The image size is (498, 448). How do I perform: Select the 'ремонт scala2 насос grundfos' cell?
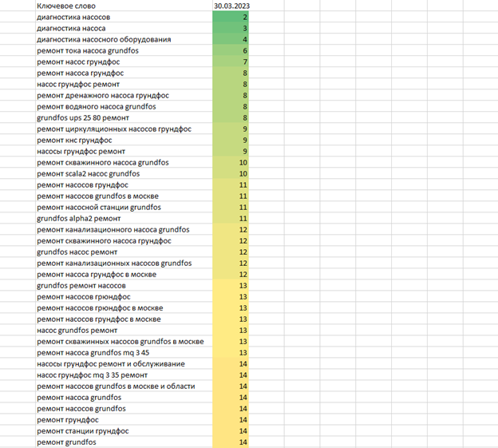click(x=124, y=173)
